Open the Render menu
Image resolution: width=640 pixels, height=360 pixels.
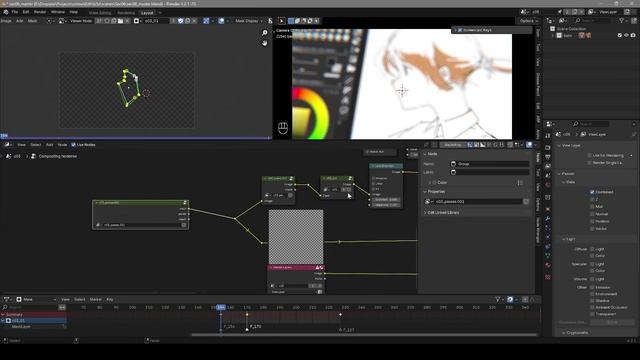coord(40,12)
